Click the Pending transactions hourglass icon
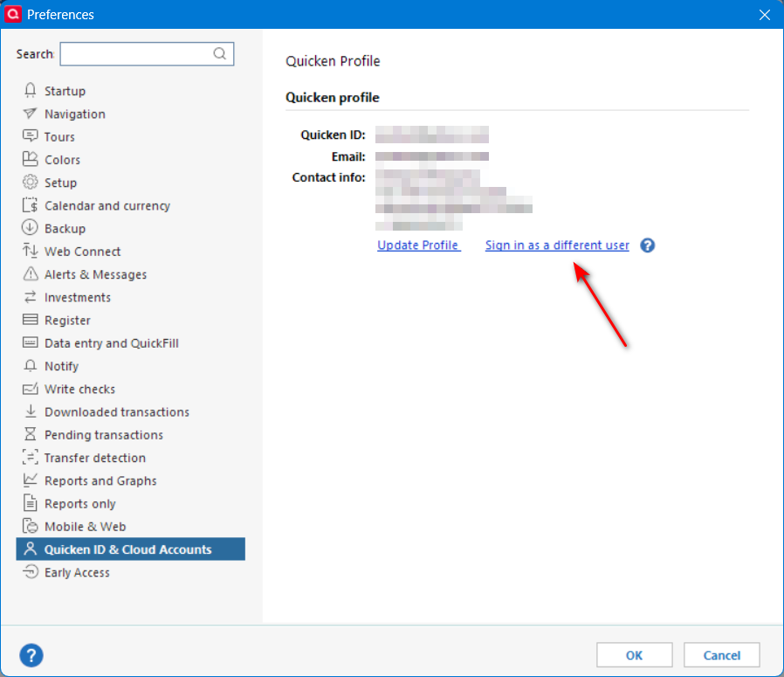Image resolution: width=784 pixels, height=677 pixels. click(x=30, y=434)
